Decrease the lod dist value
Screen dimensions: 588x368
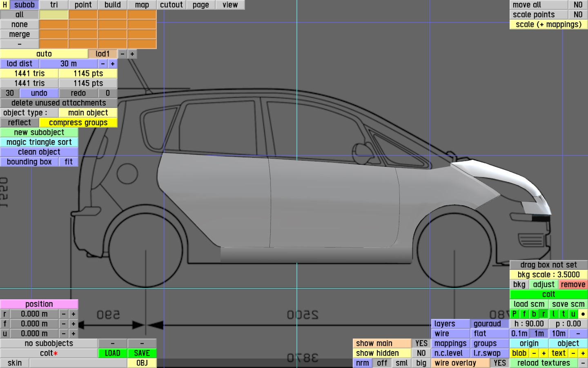(x=103, y=64)
